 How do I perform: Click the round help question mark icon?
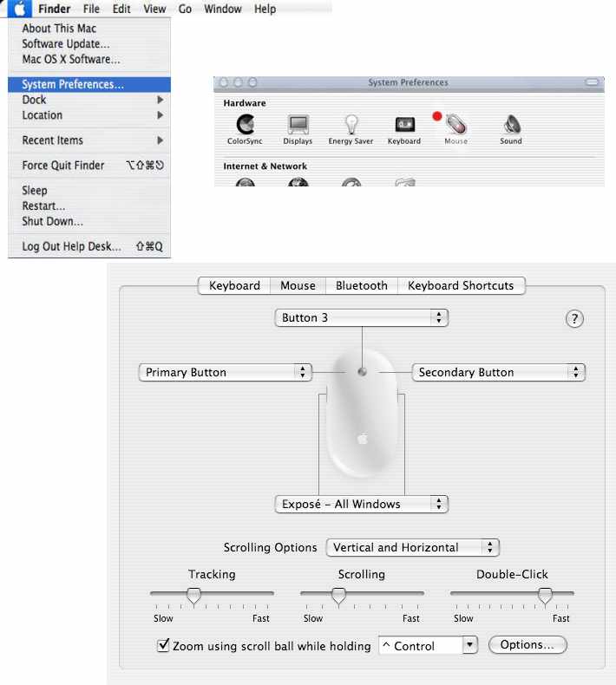coord(573,318)
